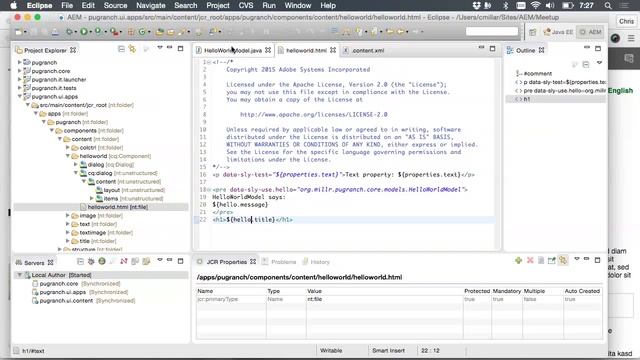Click line 22 h1 code in editor
This screenshot has width=640, height=360.
click(x=253, y=220)
